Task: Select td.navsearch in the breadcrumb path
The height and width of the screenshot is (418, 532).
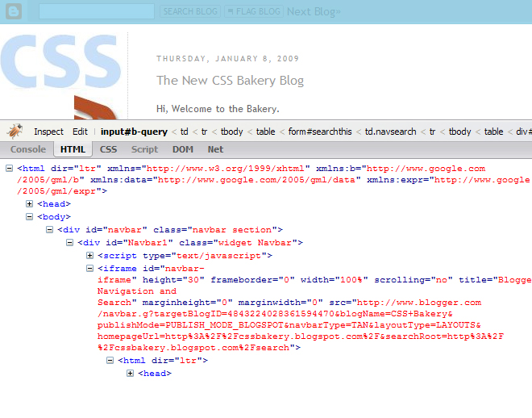Action: [x=390, y=132]
